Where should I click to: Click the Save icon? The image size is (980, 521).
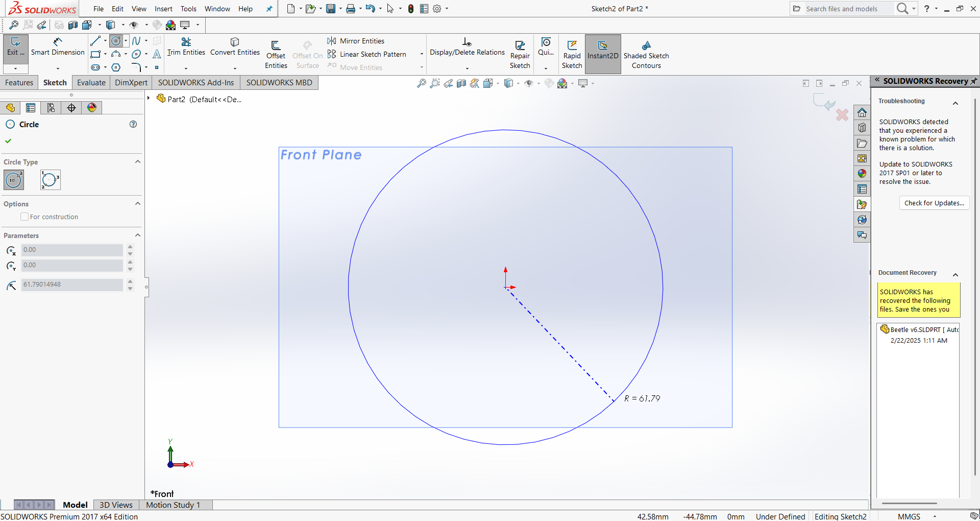coord(331,9)
